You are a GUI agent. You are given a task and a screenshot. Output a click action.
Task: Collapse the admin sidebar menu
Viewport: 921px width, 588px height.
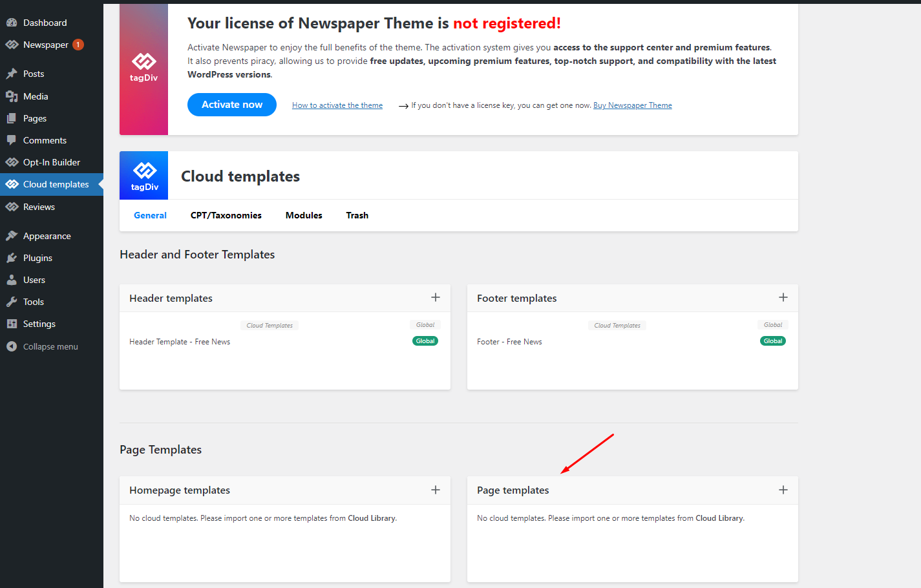click(x=52, y=346)
